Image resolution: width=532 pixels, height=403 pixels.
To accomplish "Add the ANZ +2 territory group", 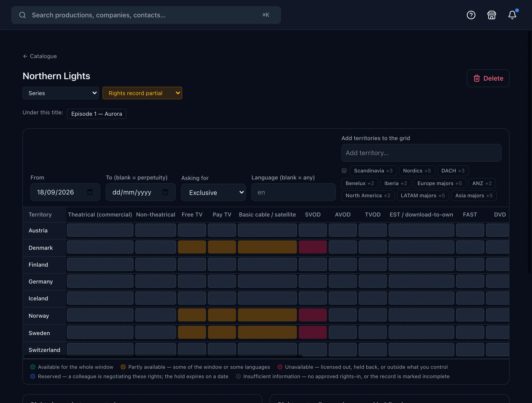I will [x=482, y=183].
